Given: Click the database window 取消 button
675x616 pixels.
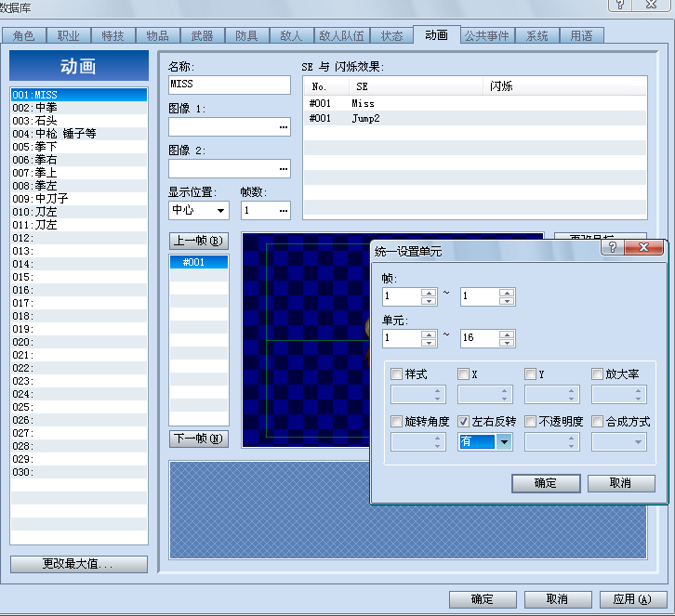Looking at the screenshot, I should click(558, 599).
